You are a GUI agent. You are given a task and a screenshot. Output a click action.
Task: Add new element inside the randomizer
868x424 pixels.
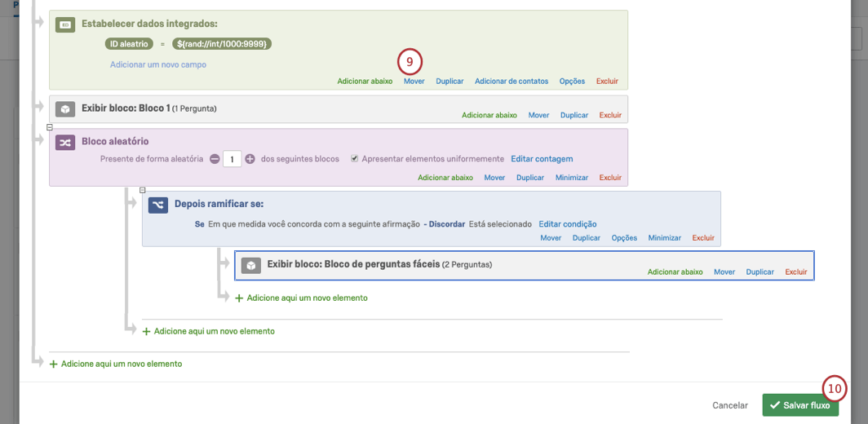[x=208, y=332]
